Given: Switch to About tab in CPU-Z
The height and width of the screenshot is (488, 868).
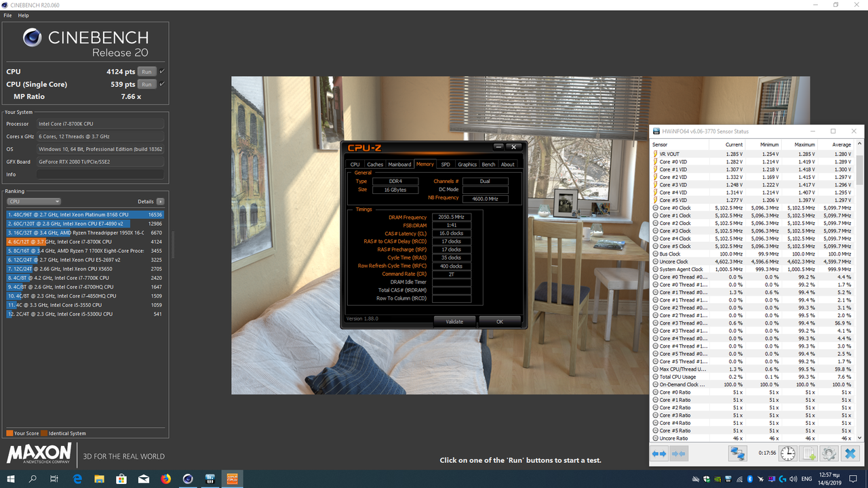Looking at the screenshot, I should pos(507,164).
